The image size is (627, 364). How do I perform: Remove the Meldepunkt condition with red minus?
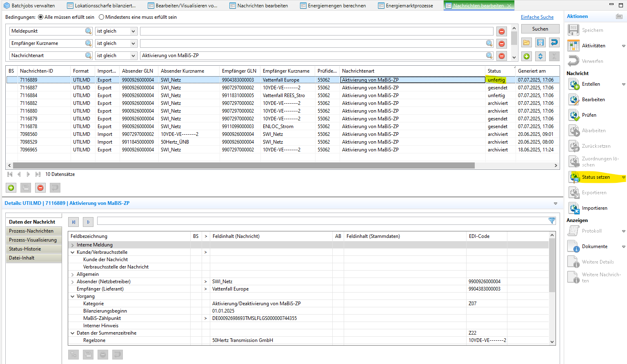tap(502, 31)
